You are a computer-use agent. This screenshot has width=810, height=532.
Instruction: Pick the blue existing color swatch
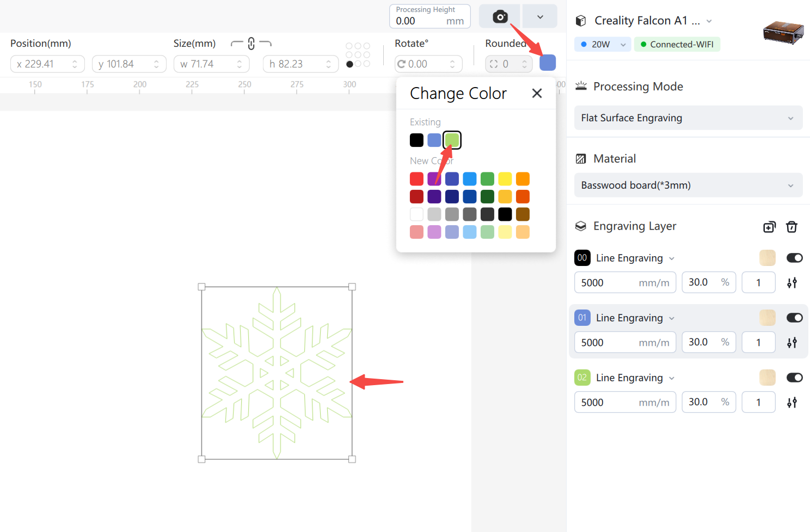click(x=434, y=140)
